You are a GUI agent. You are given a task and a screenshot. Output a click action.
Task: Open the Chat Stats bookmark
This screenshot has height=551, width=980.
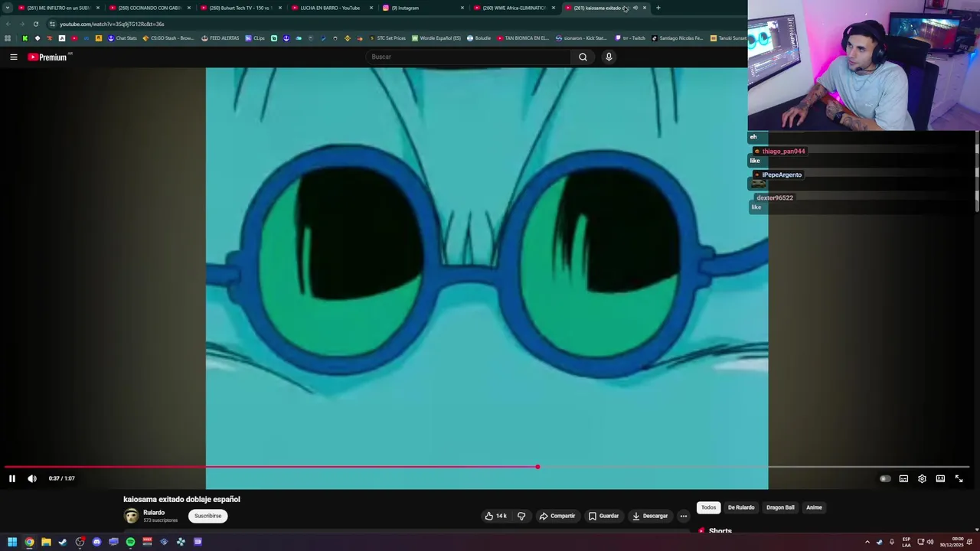coord(122,38)
